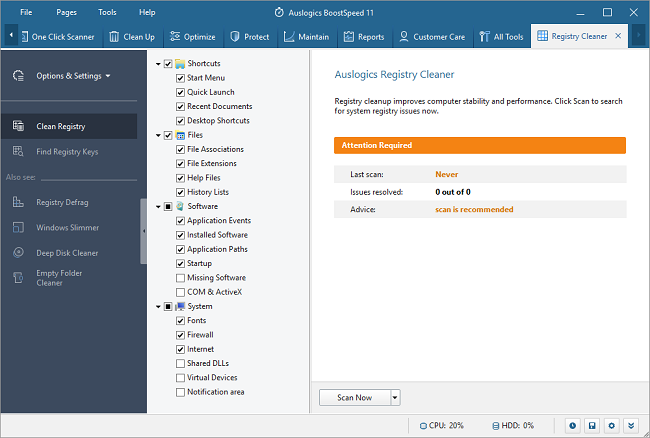
Task: Click the double chevron status bar icon
Action: pyautogui.click(x=631, y=426)
